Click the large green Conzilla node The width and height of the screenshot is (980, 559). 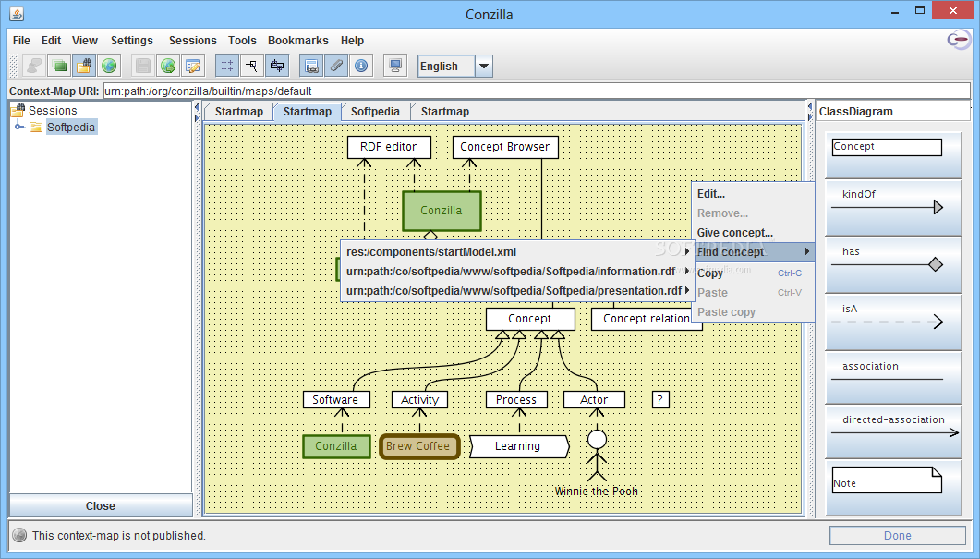click(442, 211)
